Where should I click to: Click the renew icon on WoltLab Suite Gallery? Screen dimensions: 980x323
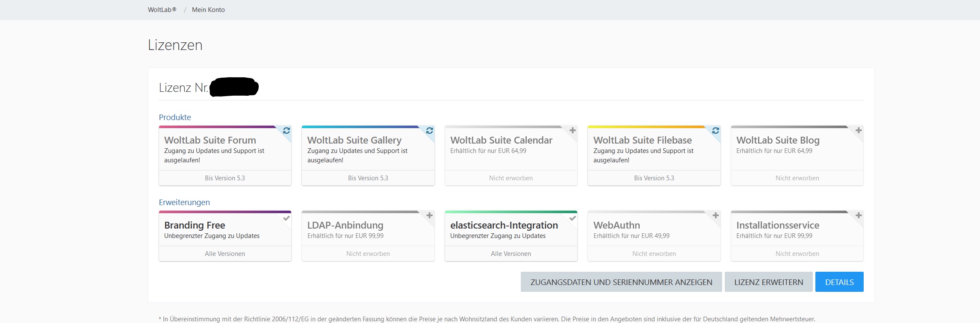(429, 131)
